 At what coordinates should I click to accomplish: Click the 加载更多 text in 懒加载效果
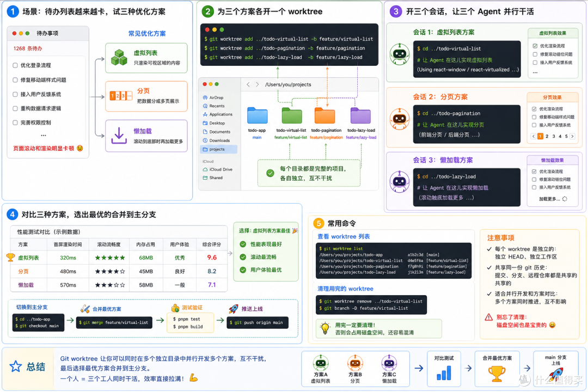549,199
